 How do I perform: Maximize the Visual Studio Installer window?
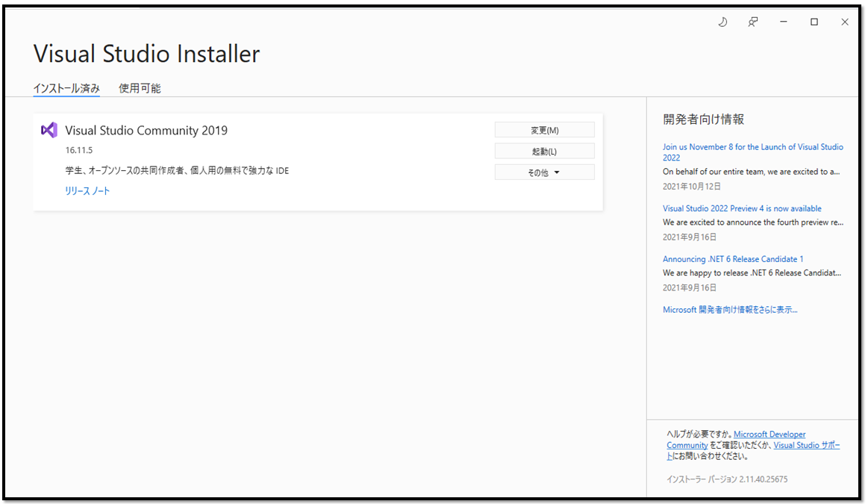pyautogui.click(x=814, y=22)
